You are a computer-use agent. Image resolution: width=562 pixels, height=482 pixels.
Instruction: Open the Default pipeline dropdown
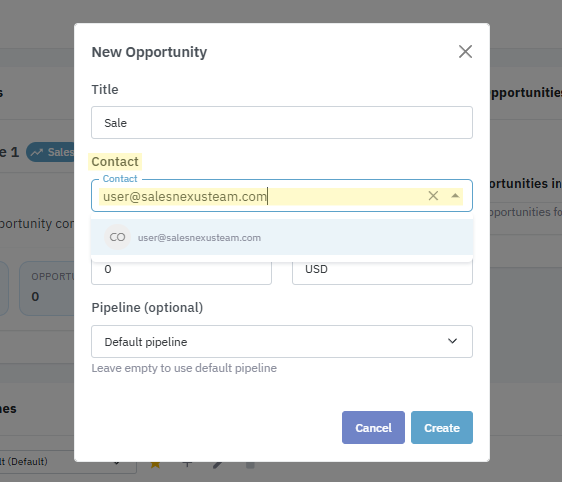pos(282,342)
